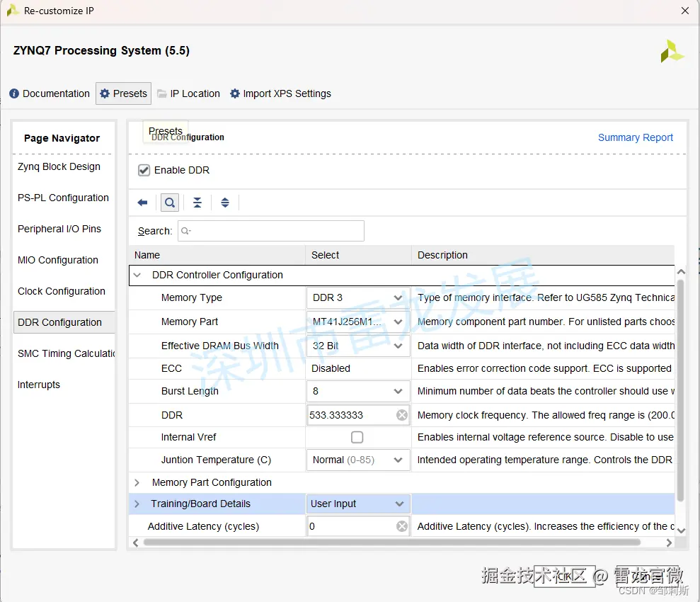
Task: Click the 'Additive Latency (cycles)' row label
Action: click(x=203, y=526)
